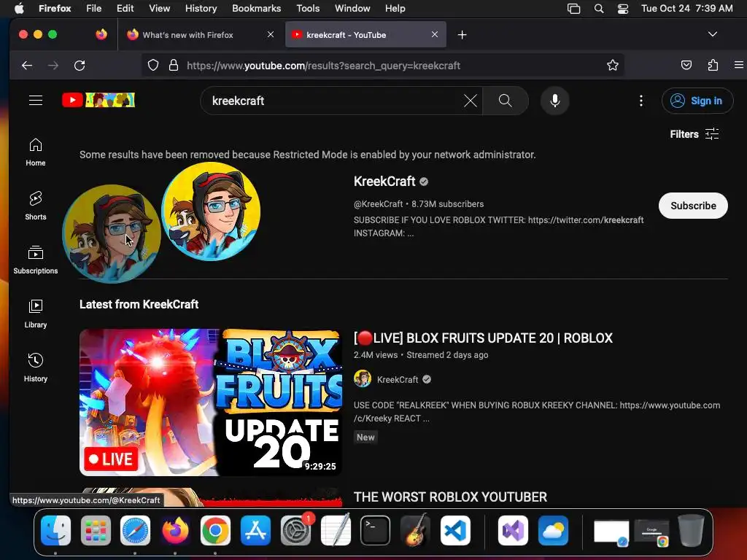Click small KreekCraft avatar beside uploader name
Viewport: 747px width, 560px height.
pyautogui.click(x=363, y=379)
